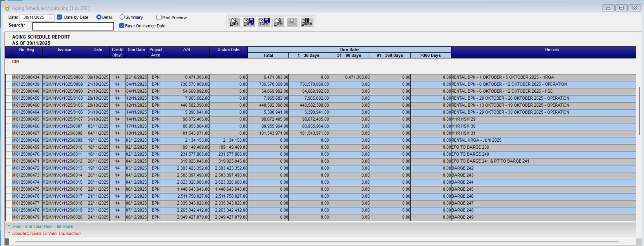Export the report via CSV button
The image size is (644, 246).
coord(264,22)
